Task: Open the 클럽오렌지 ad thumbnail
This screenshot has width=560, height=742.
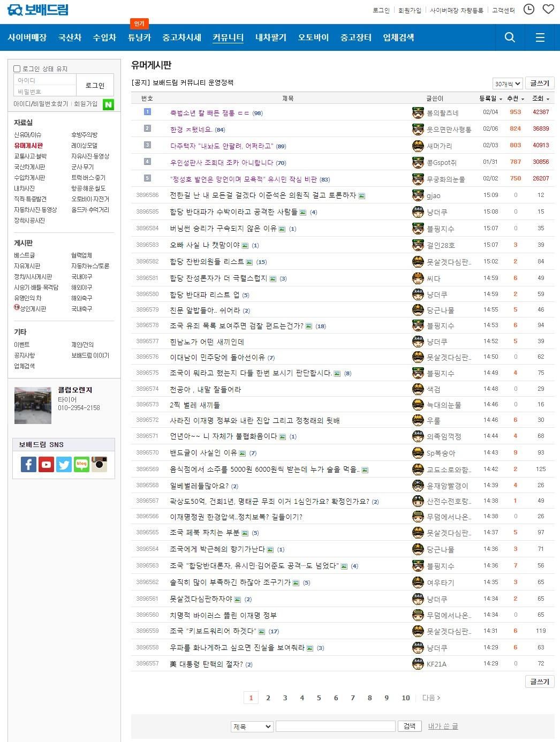Action: point(33,405)
